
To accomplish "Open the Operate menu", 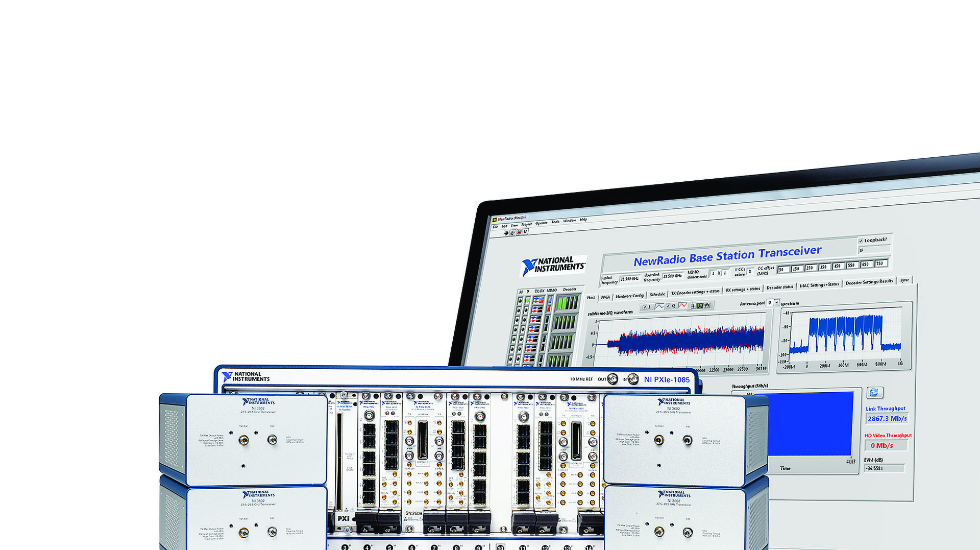I will (x=542, y=223).
